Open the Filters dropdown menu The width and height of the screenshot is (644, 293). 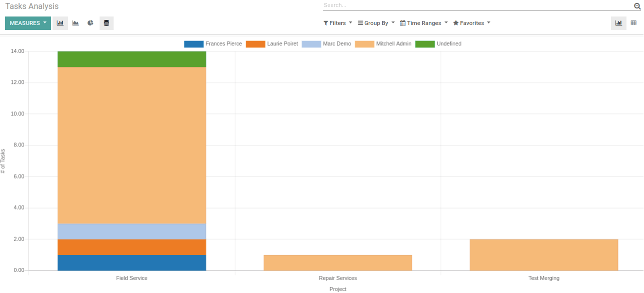(x=338, y=23)
